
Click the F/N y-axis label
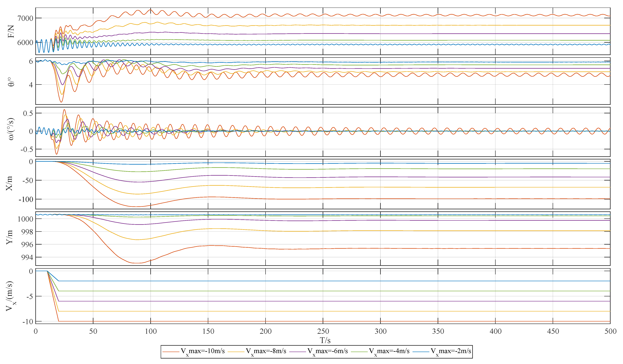[11, 31]
